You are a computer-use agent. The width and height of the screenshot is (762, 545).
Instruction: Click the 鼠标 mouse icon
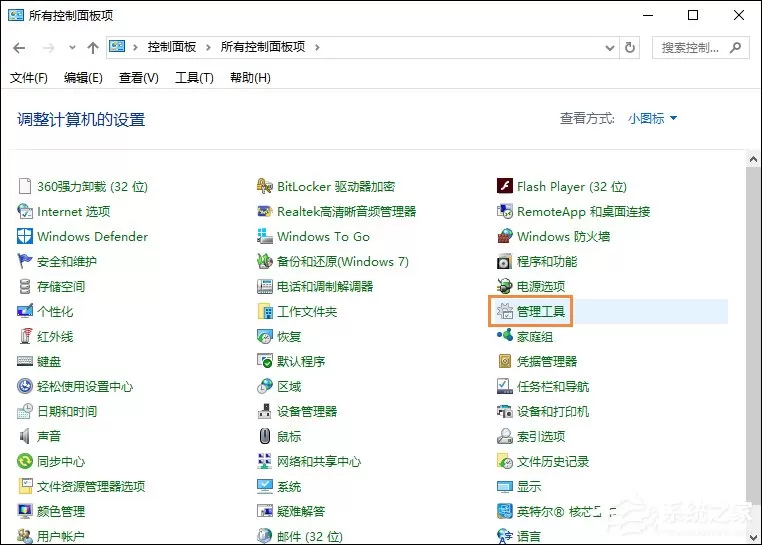click(x=265, y=436)
